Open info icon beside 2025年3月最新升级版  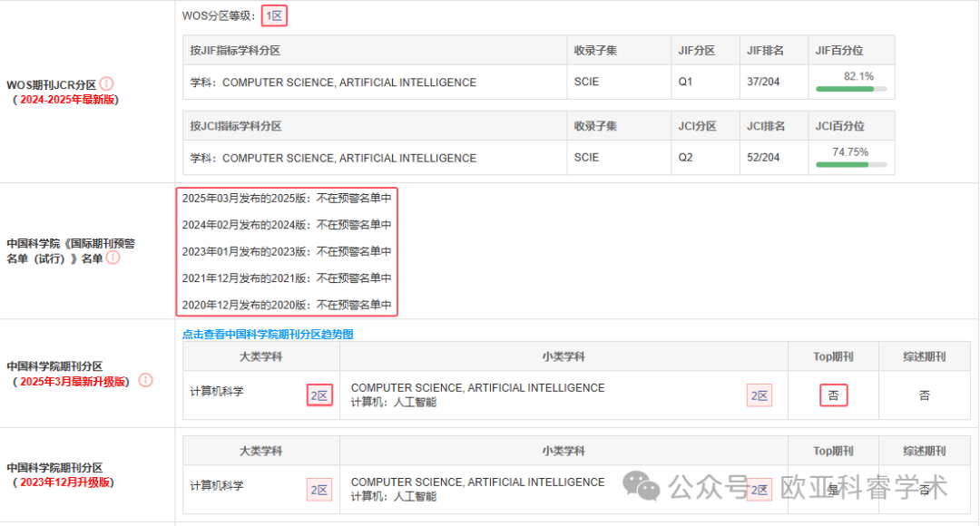[x=145, y=381]
